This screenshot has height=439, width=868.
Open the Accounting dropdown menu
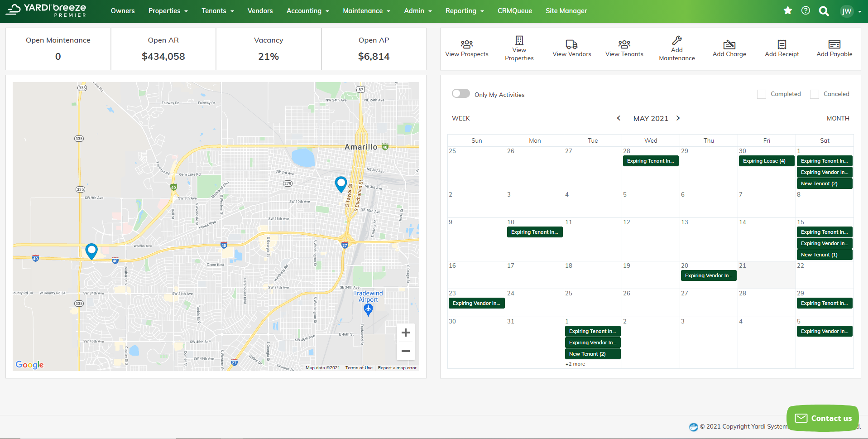(307, 11)
